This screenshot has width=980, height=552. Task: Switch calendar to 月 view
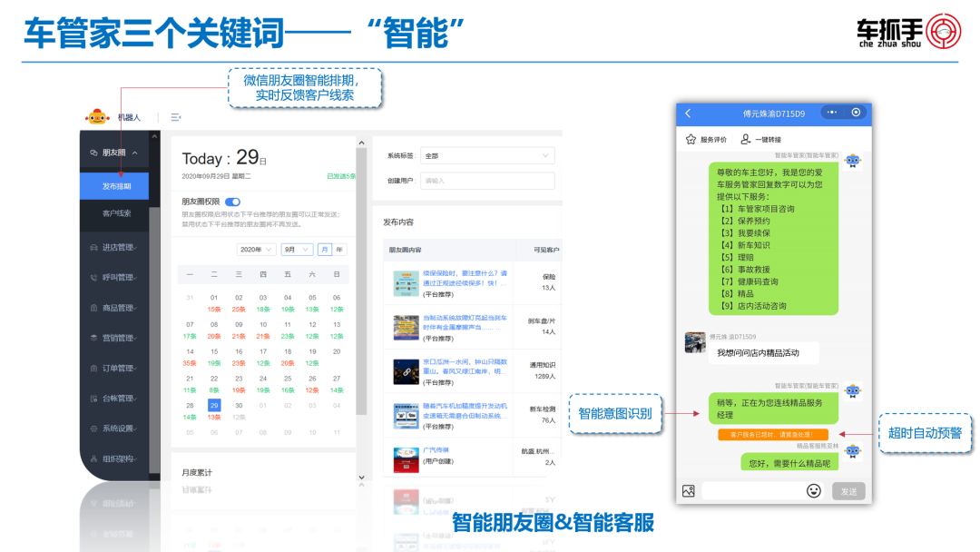tap(324, 250)
